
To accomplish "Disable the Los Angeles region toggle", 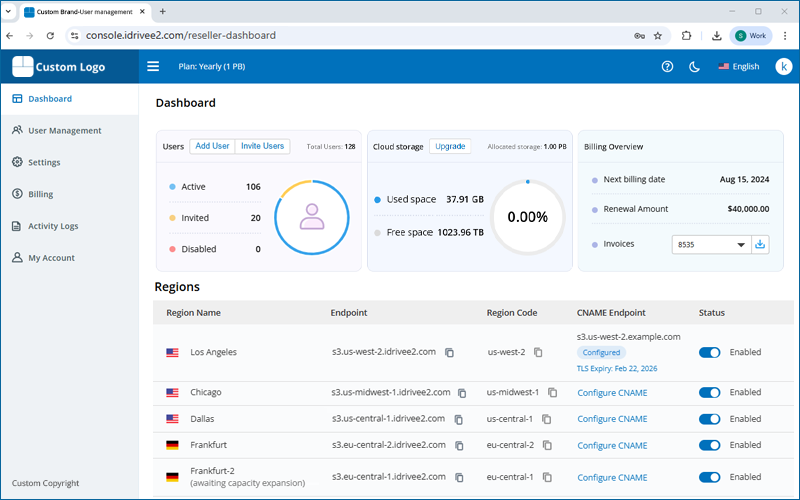I will click(709, 352).
